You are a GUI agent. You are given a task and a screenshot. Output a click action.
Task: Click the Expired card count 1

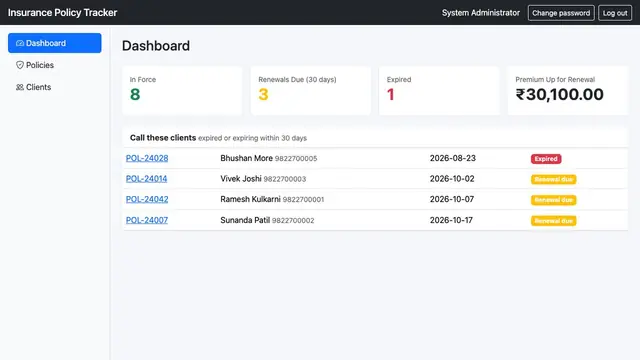[x=391, y=95]
